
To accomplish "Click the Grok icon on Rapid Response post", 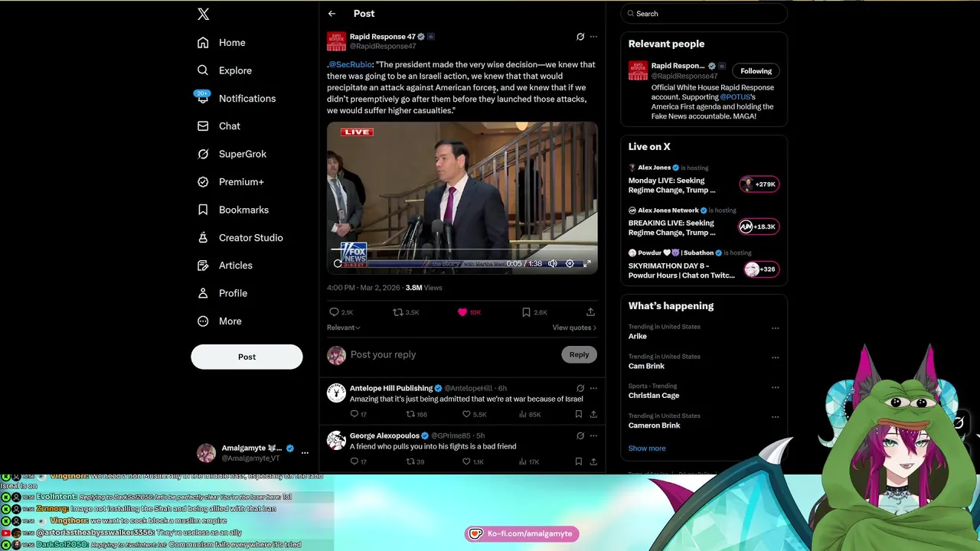I will click(x=580, y=37).
